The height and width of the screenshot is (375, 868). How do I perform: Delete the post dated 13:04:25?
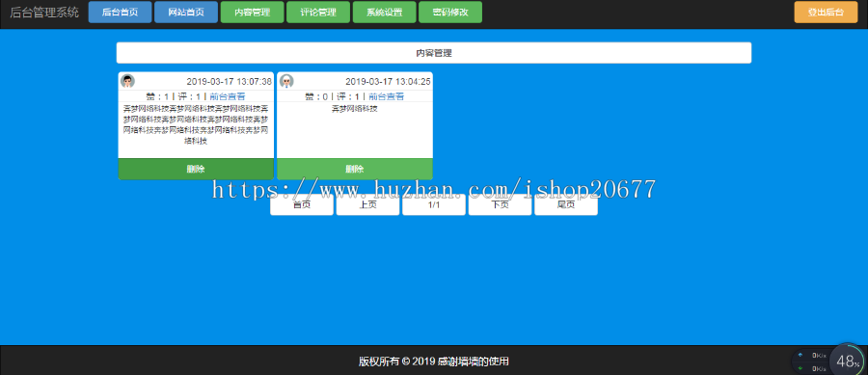[355, 169]
